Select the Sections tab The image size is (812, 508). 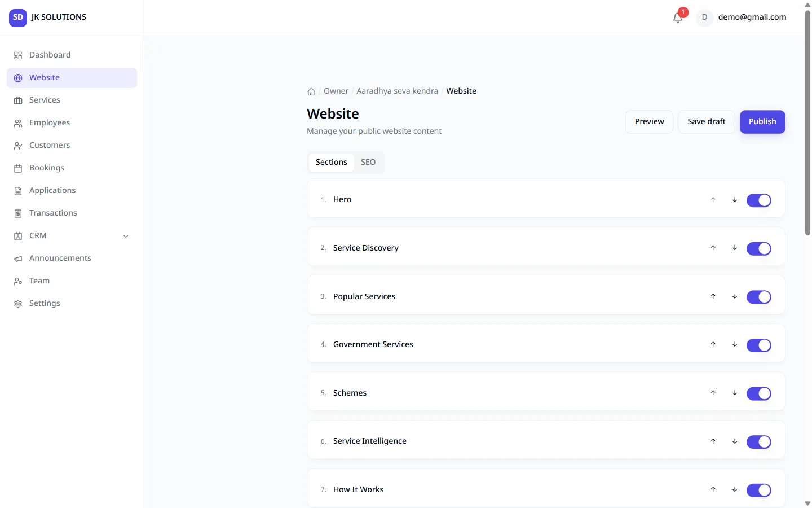[x=332, y=163]
